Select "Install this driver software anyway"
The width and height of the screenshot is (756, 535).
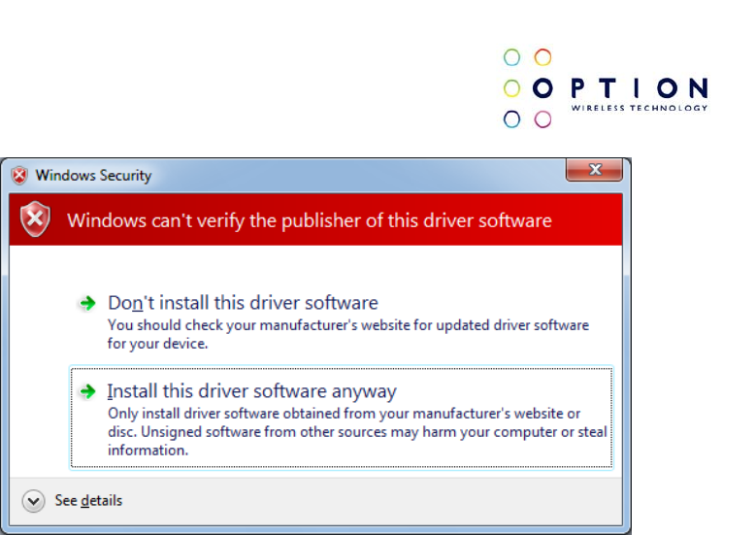(342, 418)
